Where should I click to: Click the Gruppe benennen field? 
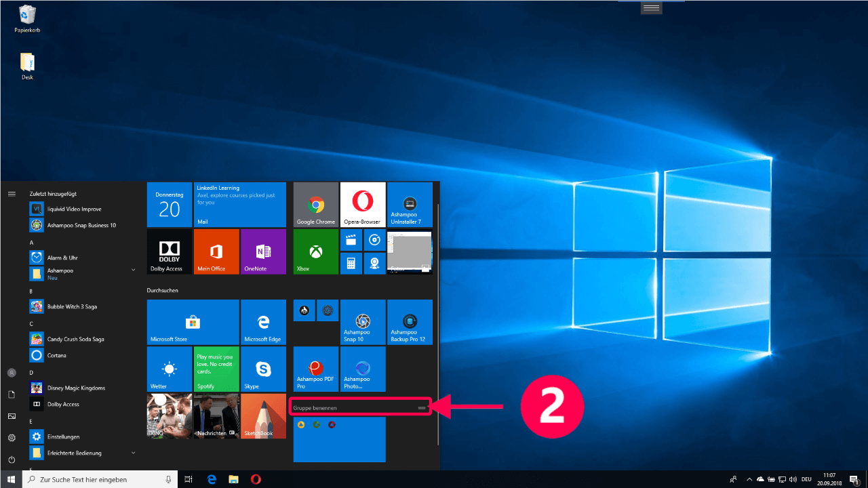(361, 407)
